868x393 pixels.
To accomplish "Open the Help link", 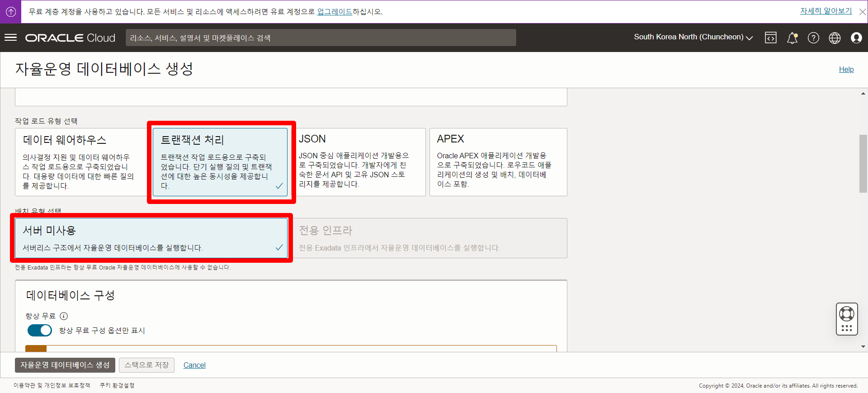I will tap(846, 69).
